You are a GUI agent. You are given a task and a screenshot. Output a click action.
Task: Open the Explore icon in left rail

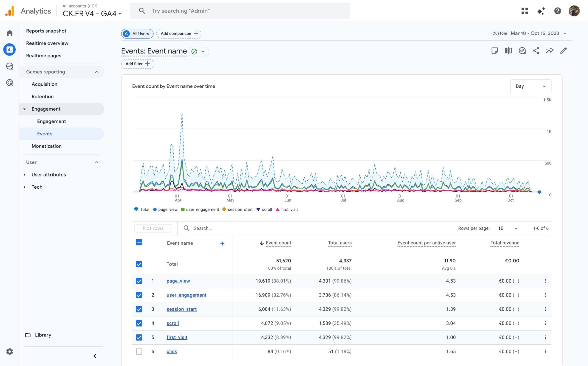click(10, 66)
